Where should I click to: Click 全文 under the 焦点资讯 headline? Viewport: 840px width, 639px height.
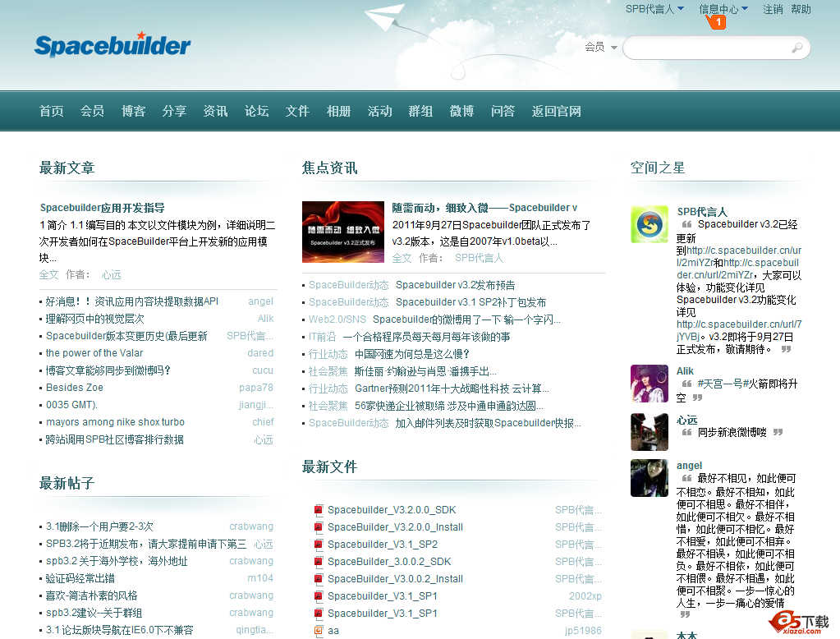click(402, 258)
